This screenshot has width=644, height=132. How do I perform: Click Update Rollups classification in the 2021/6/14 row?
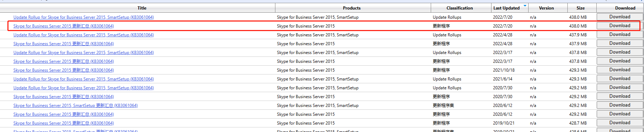click(x=447, y=79)
